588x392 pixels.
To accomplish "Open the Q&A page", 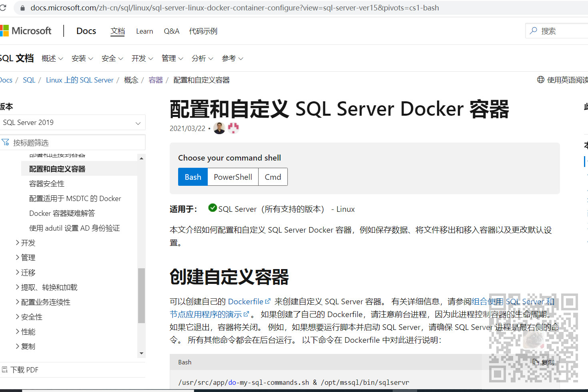I will click(172, 31).
